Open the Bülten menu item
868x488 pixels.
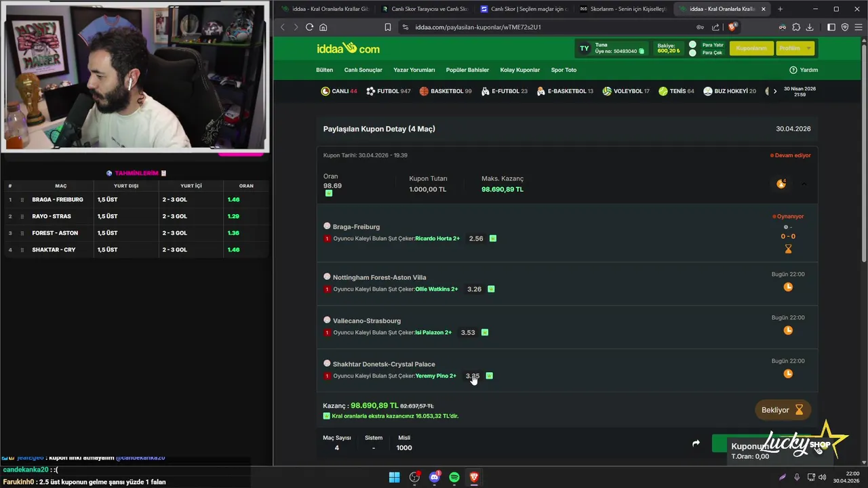(x=324, y=70)
